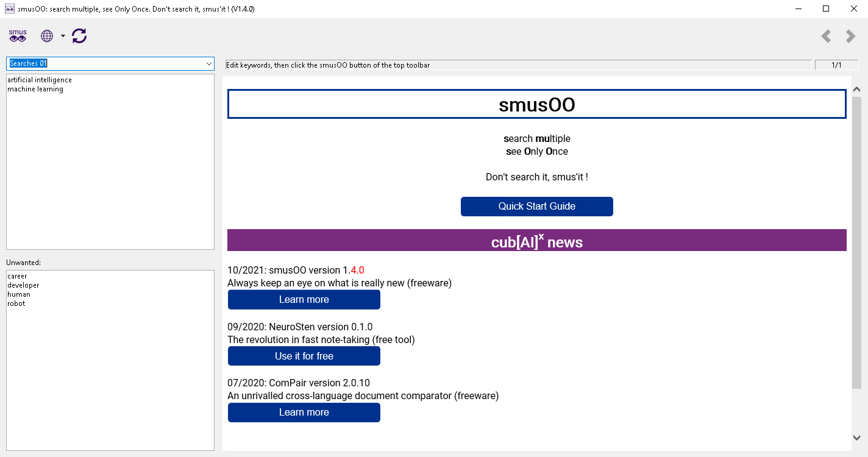Go forward with the right arrow
Image resolution: width=868 pixels, height=457 pixels.
[850, 37]
